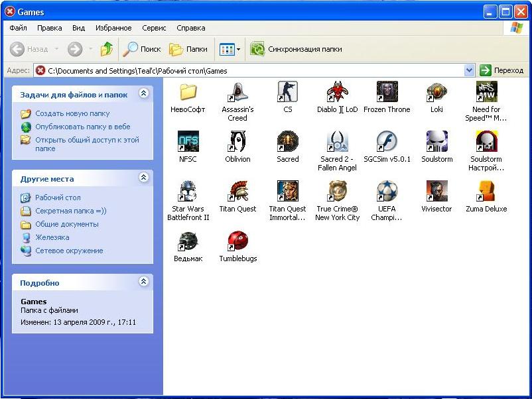The width and height of the screenshot is (532, 399).
Task: Open the Сервис menu
Action: pyautogui.click(x=154, y=28)
